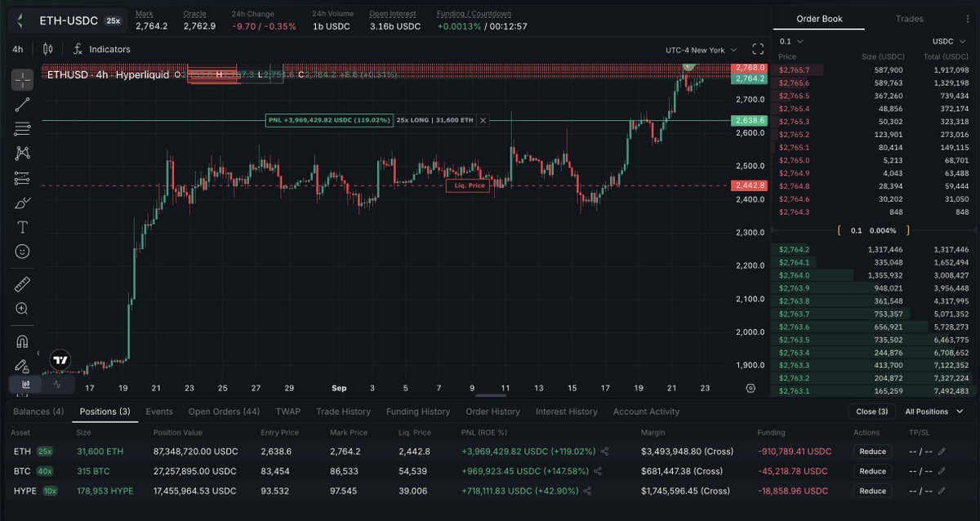Select the ruler measure tool

click(x=22, y=284)
